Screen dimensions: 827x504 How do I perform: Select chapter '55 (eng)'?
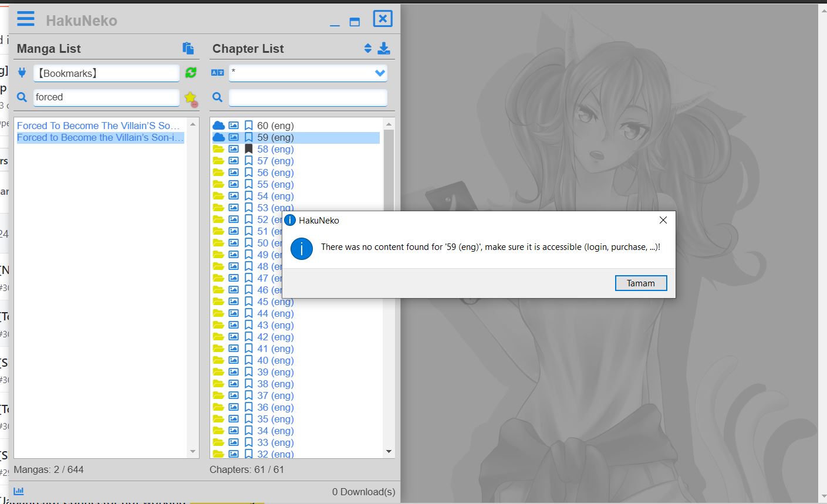click(275, 184)
